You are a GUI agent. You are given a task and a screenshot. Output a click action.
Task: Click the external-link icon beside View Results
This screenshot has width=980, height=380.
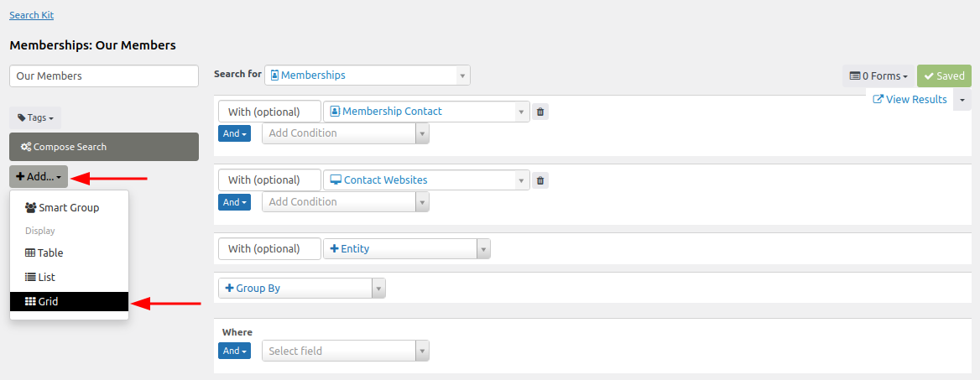pyautogui.click(x=878, y=100)
